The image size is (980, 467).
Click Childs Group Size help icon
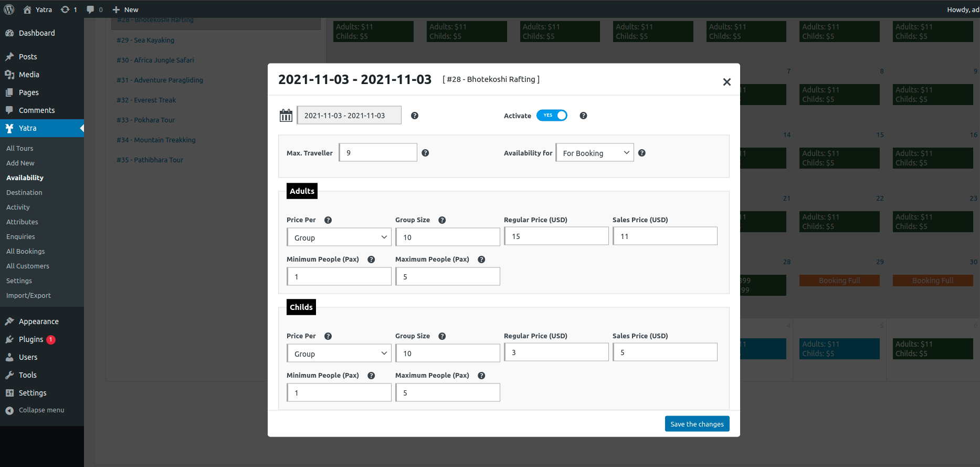click(442, 336)
